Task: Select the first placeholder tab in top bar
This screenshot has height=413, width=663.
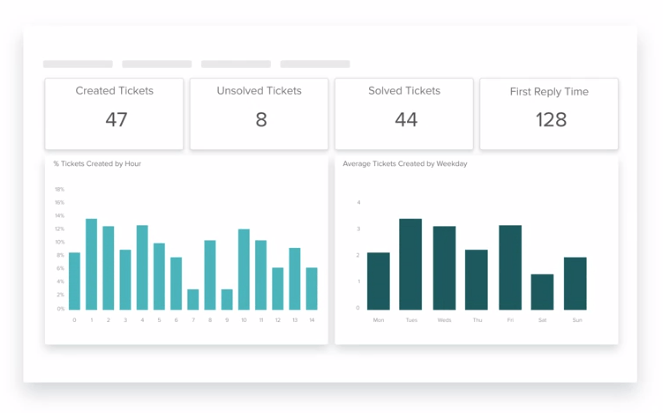Action: coord(78,64)
